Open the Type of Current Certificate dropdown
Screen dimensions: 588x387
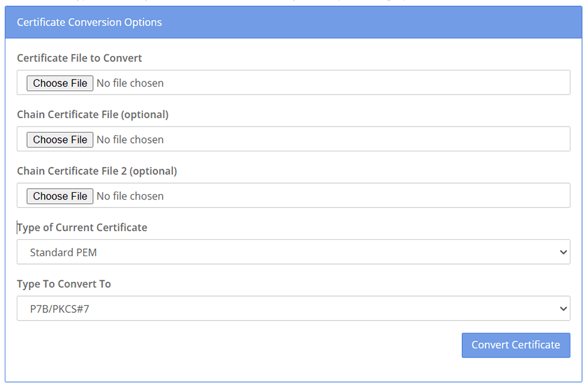[293, 252]
